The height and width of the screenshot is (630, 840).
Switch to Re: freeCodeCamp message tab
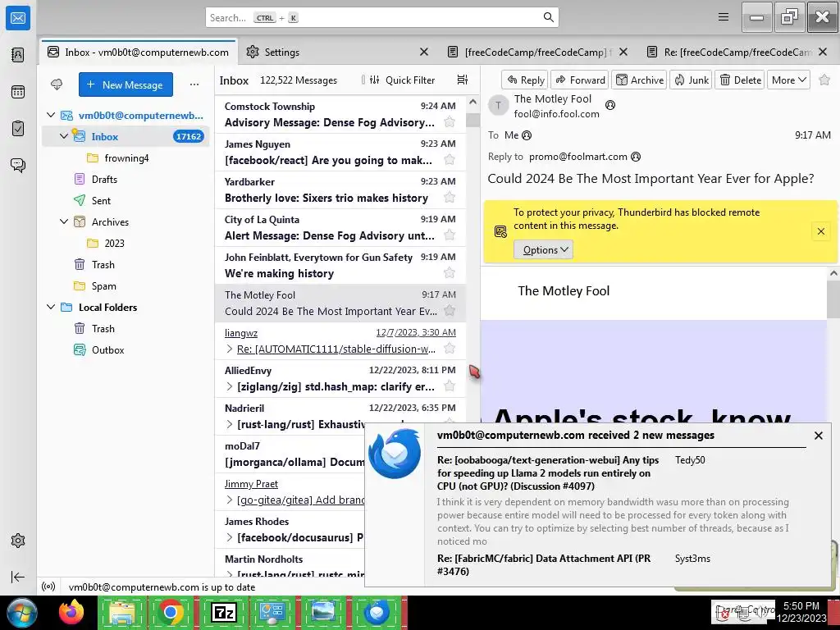coord(738,52)
